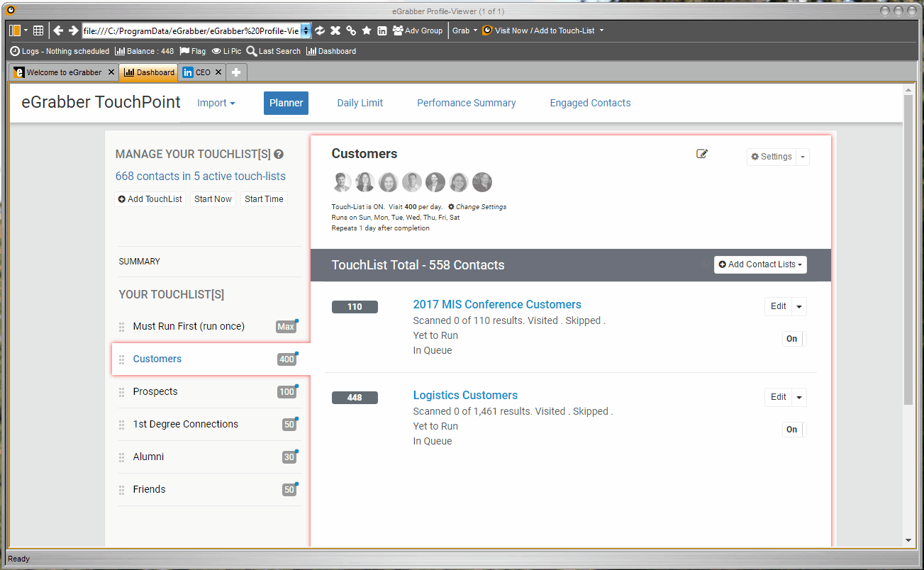Select 1st Degree Connections touchlist

pyautogui.click(x=186, y=424)
